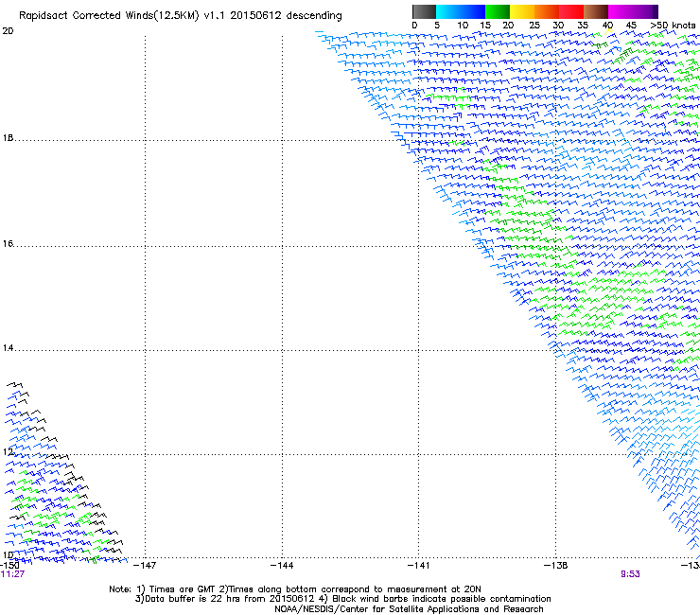Click the yellow 20-25 knots color segment
700x615 pixels.
522,11
